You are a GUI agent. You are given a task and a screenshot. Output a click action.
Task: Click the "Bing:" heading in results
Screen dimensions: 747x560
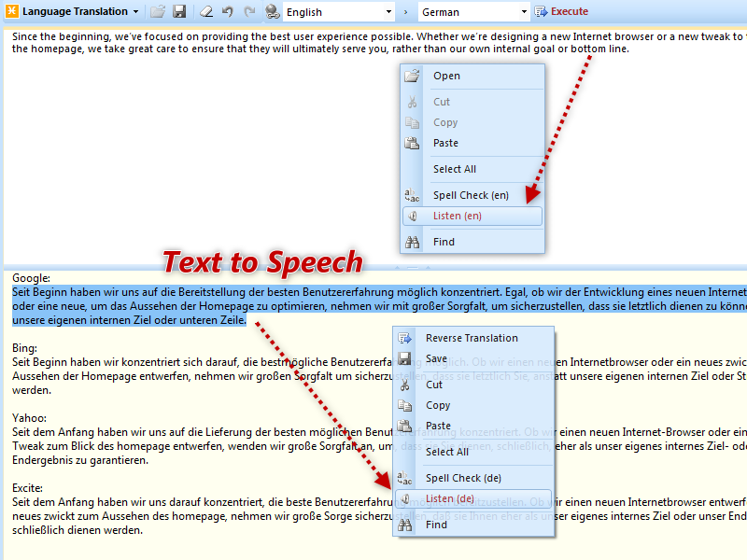point(25,348)
